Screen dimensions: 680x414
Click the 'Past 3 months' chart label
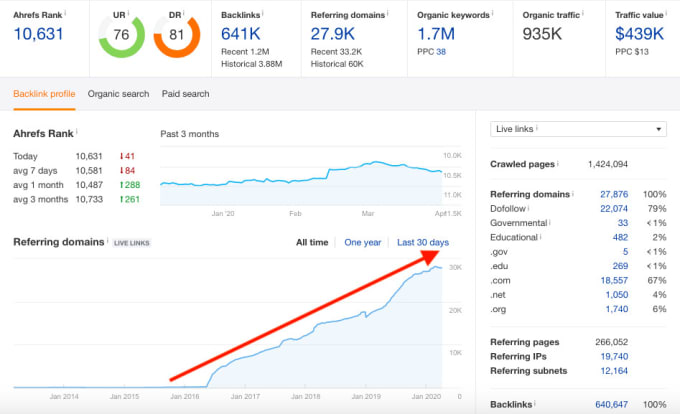pyautogui.click(x=190, y=134)
